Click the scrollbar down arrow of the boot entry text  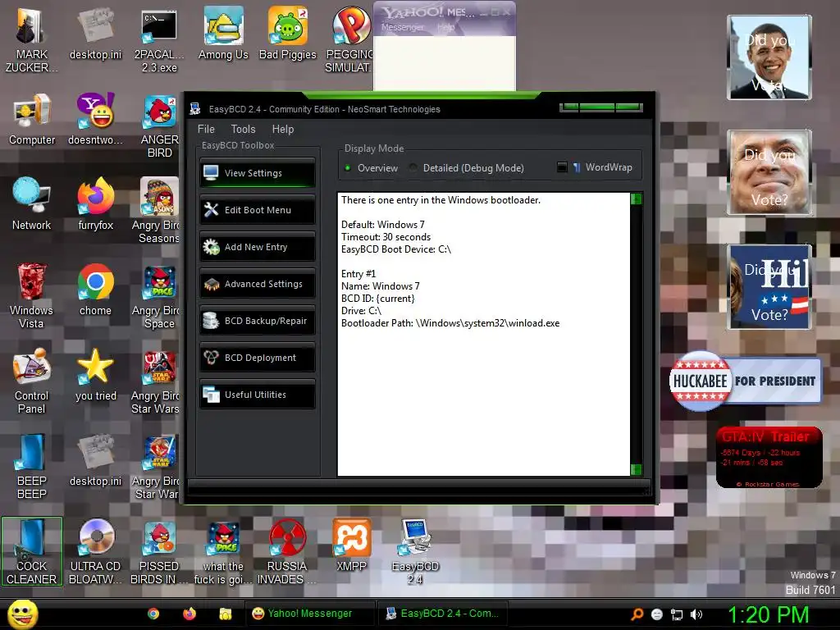pos(637,470)
